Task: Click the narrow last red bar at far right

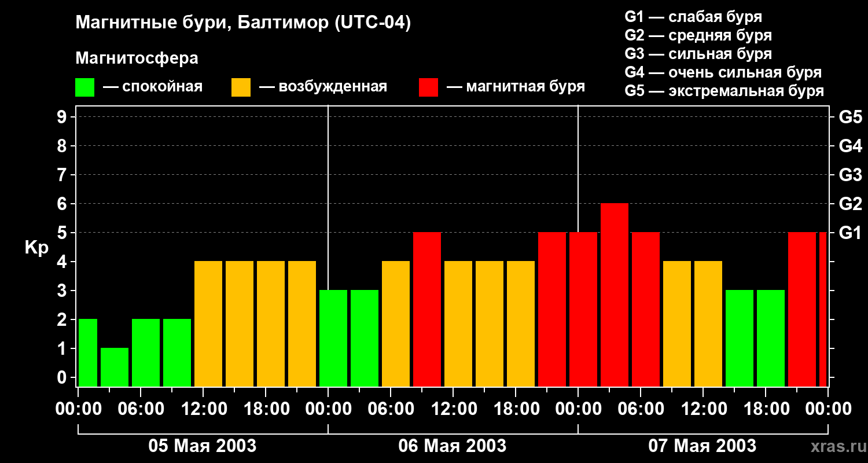Action: 823,309
